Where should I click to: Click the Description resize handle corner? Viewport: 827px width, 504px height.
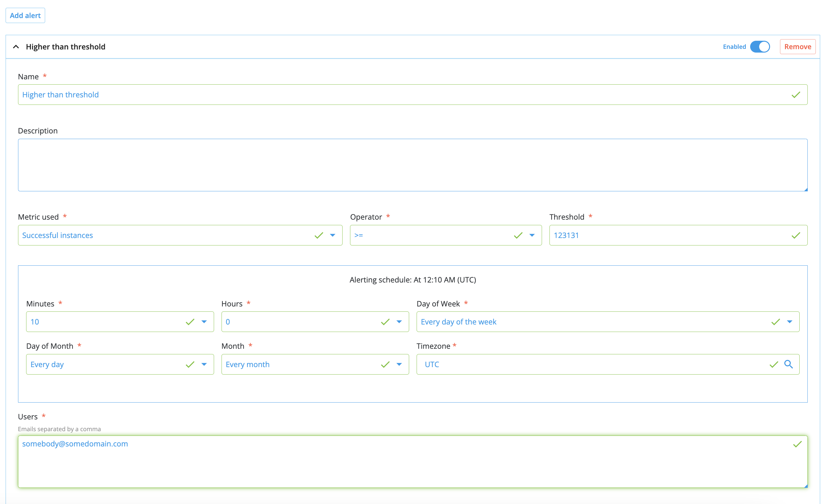(x=806, y=189)
